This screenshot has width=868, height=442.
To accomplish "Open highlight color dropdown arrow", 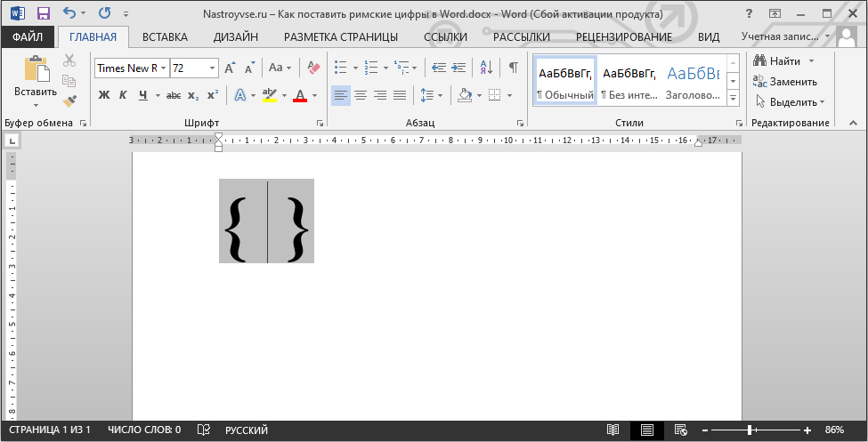I will point(284,95).
